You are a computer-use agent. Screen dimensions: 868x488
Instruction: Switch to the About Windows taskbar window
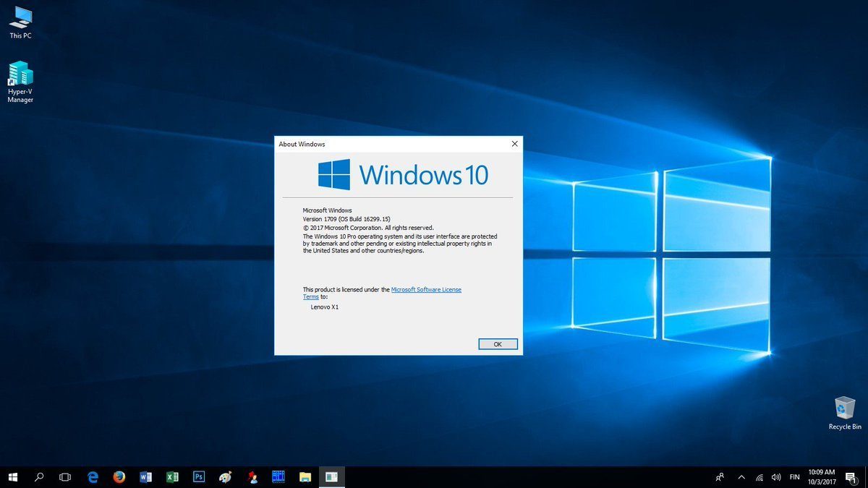coord(332,477)
